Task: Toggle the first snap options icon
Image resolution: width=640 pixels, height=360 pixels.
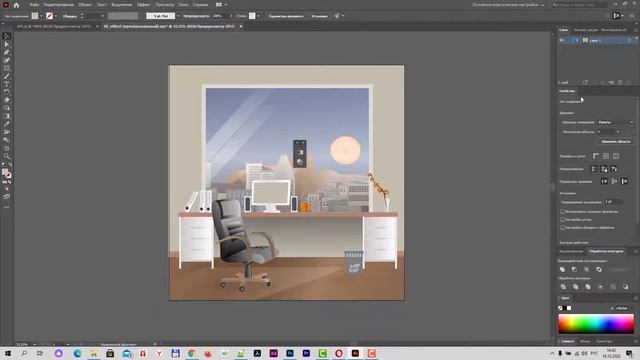Action: tap(604, 181)
